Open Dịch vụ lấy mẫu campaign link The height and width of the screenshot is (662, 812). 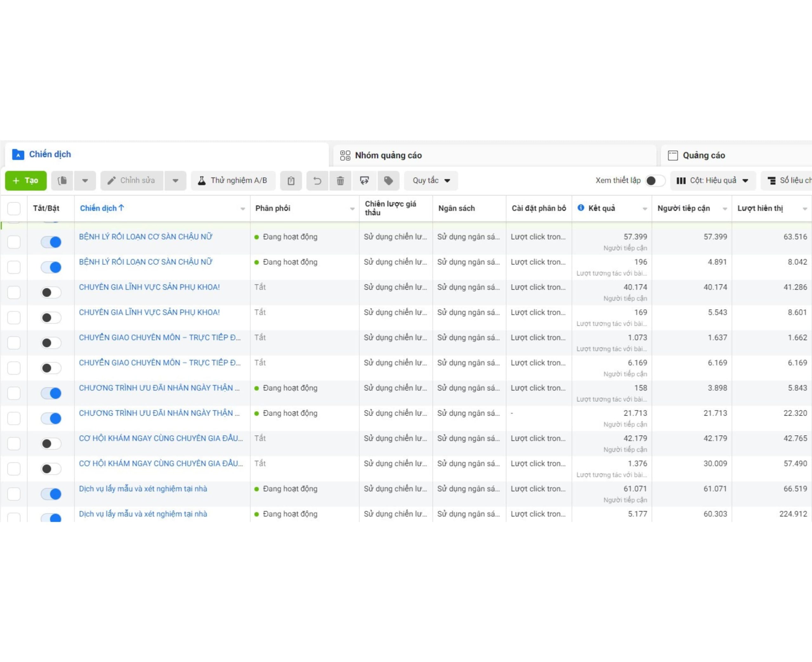coord(143,489)
